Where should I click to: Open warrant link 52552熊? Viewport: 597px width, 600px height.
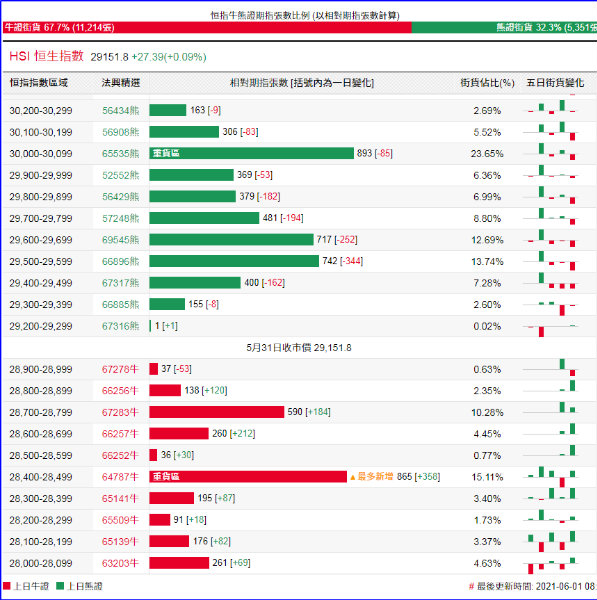point(121,175)
